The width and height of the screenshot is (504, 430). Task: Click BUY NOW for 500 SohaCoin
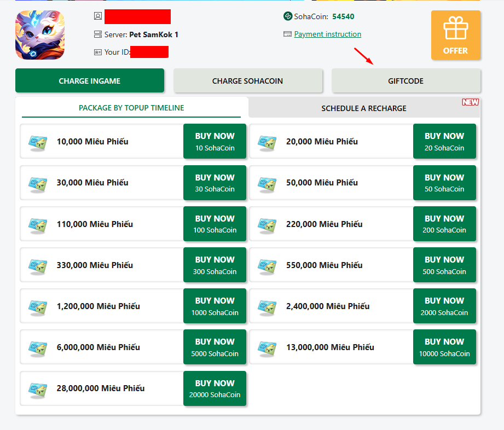(x=444, y=265)
